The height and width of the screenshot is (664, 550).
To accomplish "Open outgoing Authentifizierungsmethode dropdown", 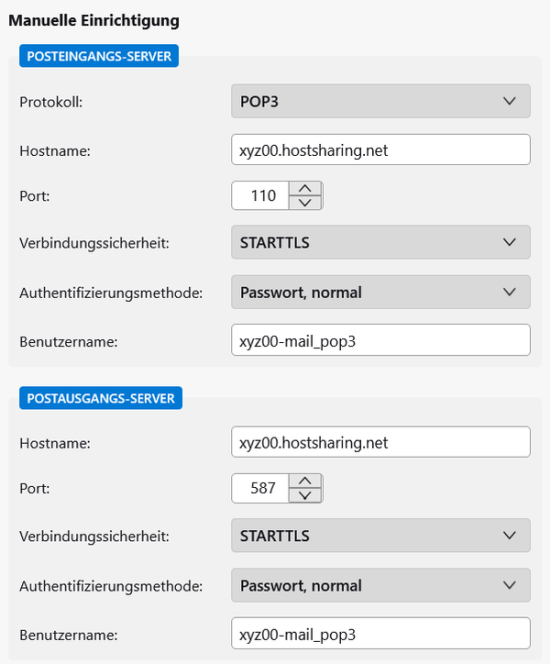I will pyautogui.click(x=381, y=586).
